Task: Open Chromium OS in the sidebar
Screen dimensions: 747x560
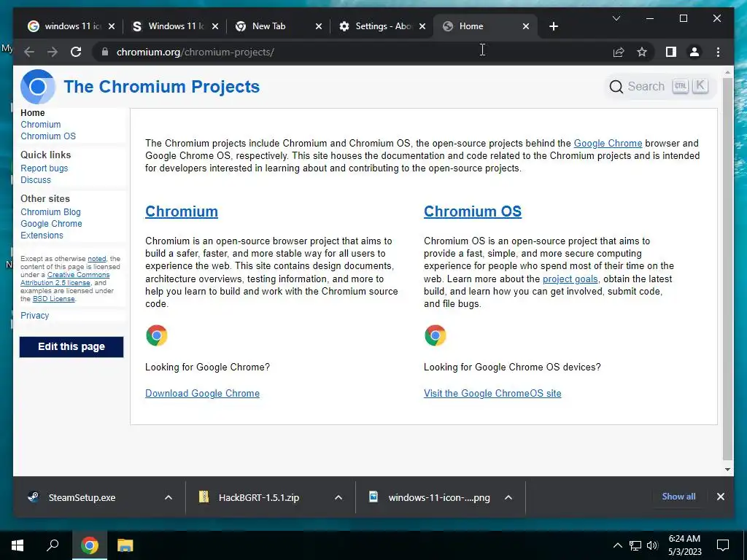Action: click(x=48, y=136)
